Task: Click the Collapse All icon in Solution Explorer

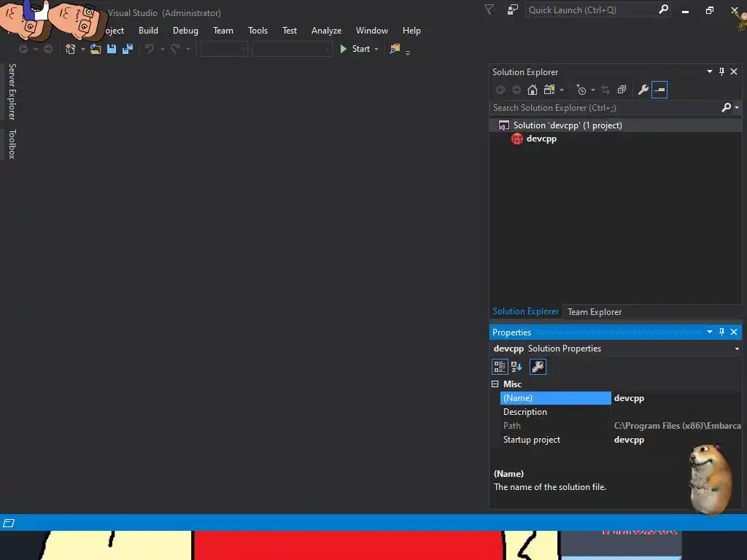Action: (x=622, y=90)
